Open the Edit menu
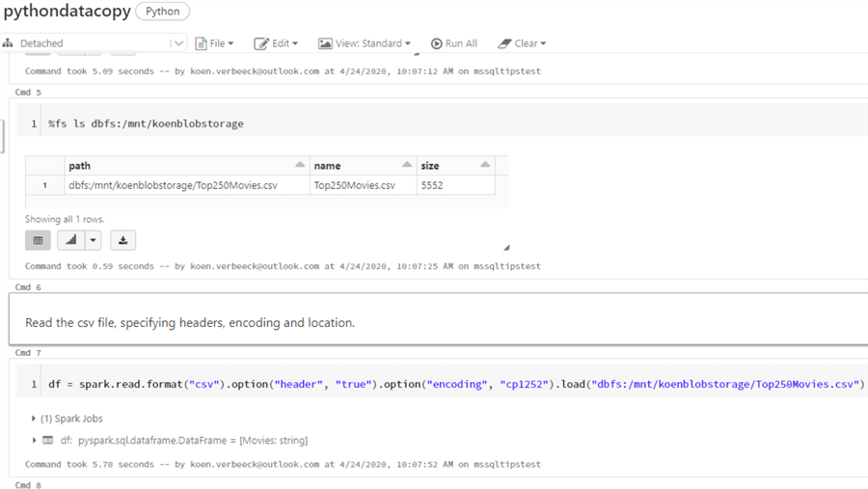Viewport: 868px width, 489px height. pos(276,43)
